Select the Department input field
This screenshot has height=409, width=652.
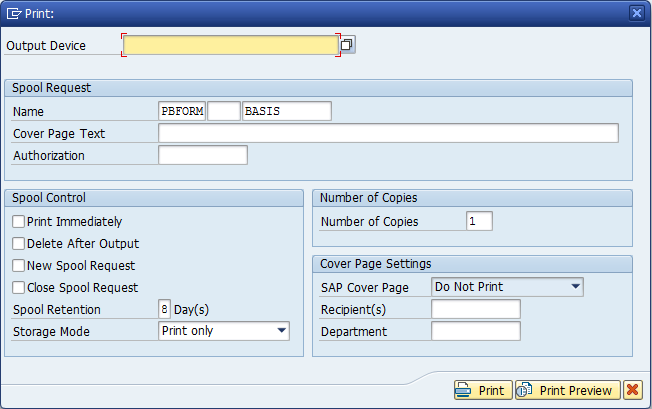[x=476, y=331]
